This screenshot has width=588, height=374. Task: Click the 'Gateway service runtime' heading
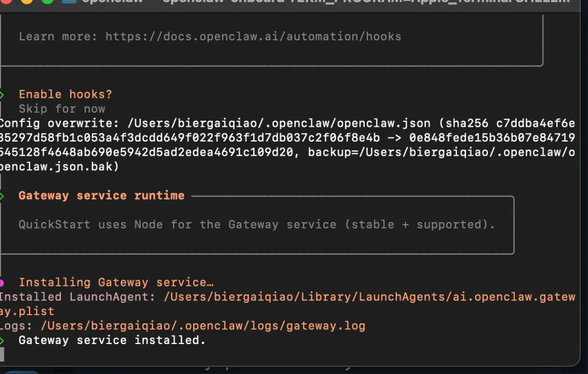tap(101, 195)
